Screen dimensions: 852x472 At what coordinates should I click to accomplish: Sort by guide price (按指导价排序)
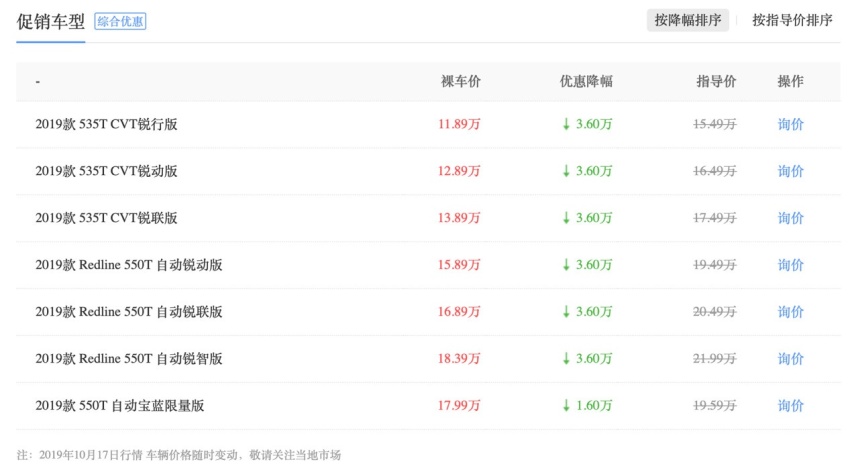[792, 21]
